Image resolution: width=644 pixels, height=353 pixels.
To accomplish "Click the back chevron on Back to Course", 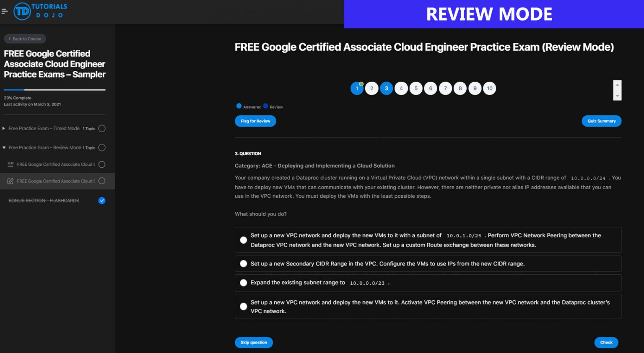I will point(10,39).
